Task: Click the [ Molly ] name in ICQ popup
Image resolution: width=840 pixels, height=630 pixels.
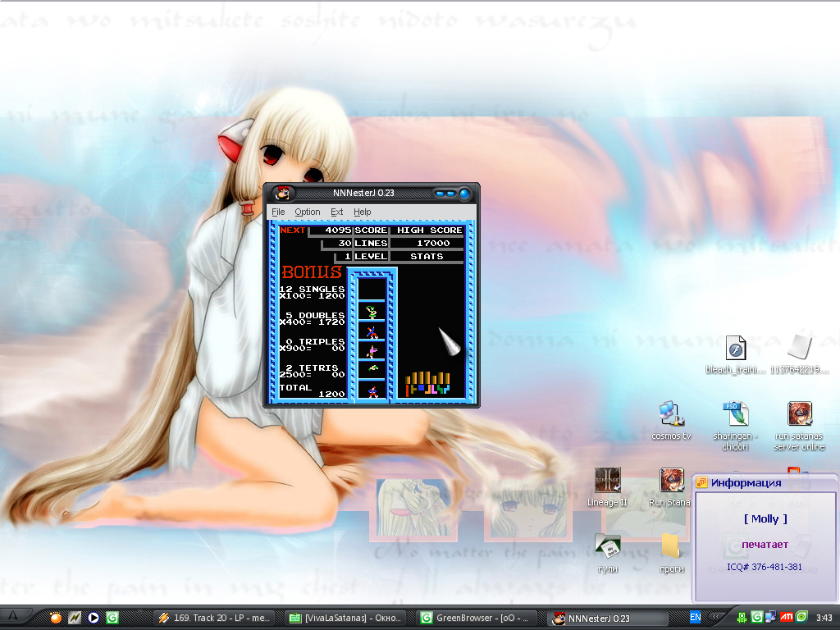Action: (x=765, y=518)
